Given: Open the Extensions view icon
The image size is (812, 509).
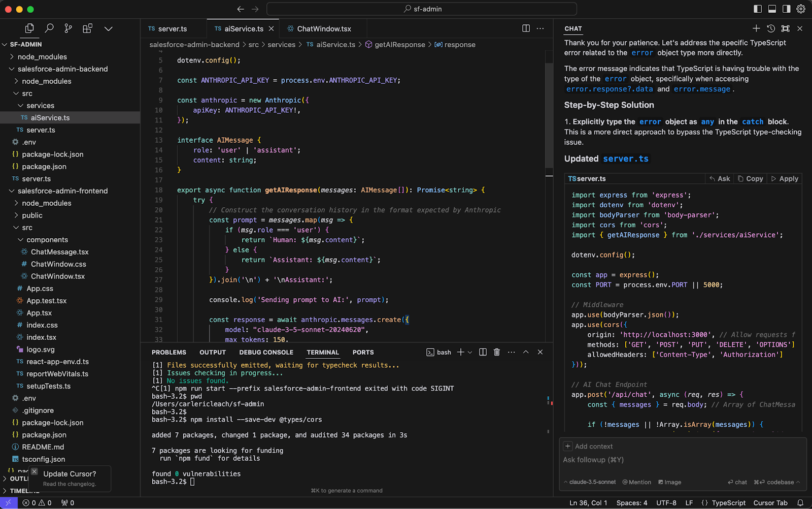Looking at the screenshot, I should coord(87,28).
